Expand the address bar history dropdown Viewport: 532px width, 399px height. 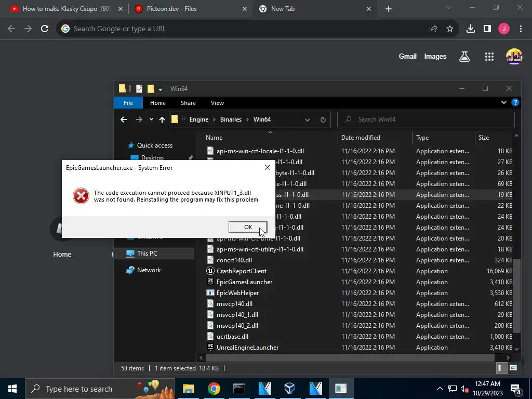(x=307, y=120)
